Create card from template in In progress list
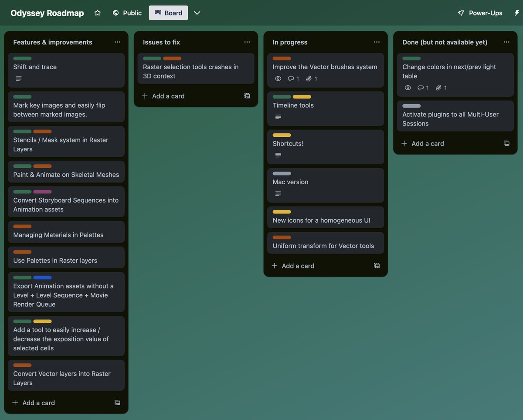Image resolution: width=523 pixels, height=420 pixels. click(377, 266)
